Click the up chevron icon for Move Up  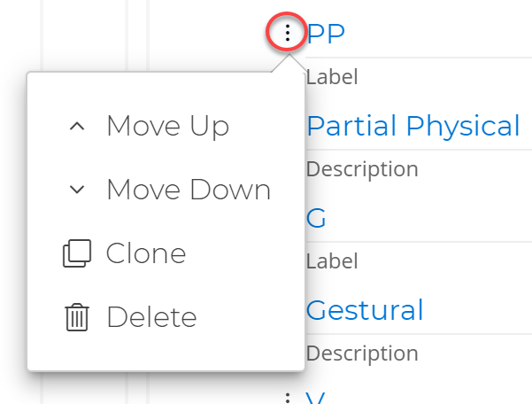pyautogui.click(x=77, y=127)
